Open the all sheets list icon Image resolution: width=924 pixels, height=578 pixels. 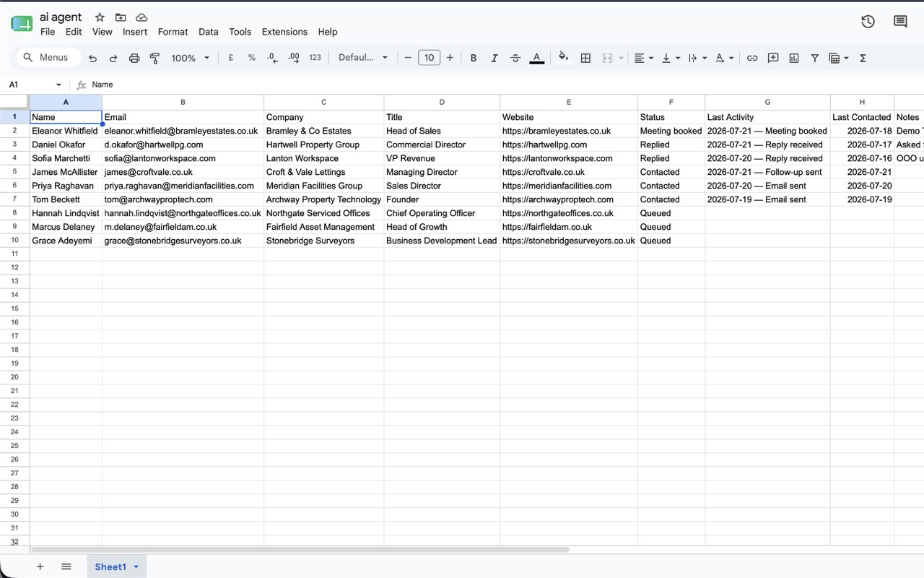pos(66,566)
